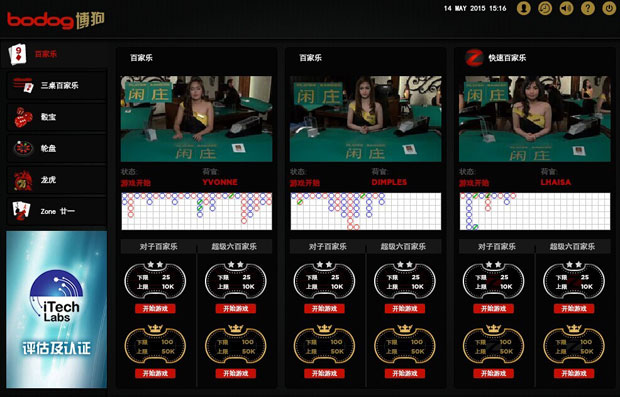Open the game history clock icon
The width and height of the screenshot is (620, 397).
coord(545,8)
